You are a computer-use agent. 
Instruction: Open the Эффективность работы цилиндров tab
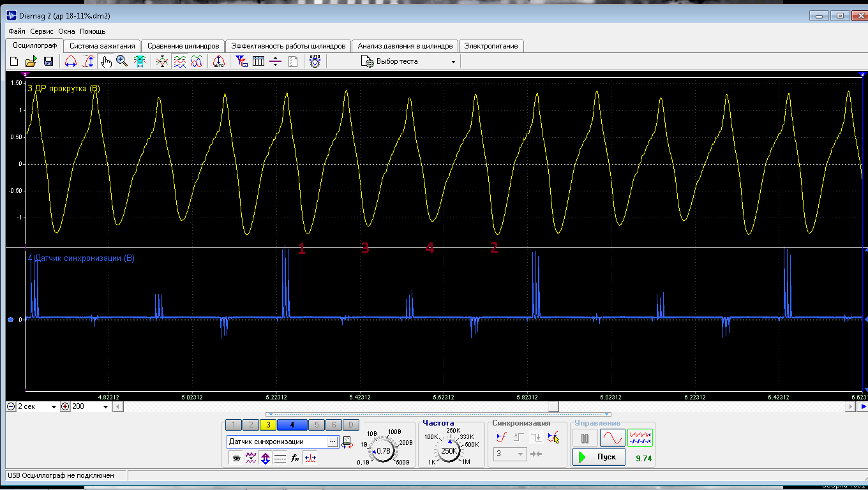288,46
